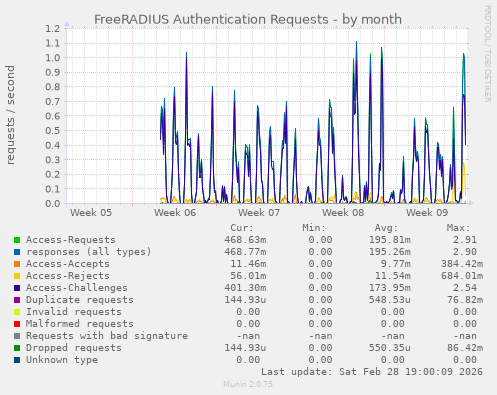
Task: Click the Unknown type navy swatch
Action: [17, 360]
